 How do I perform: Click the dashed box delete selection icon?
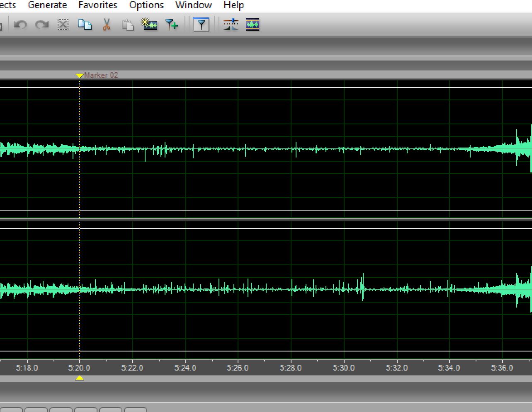(63, 25)
